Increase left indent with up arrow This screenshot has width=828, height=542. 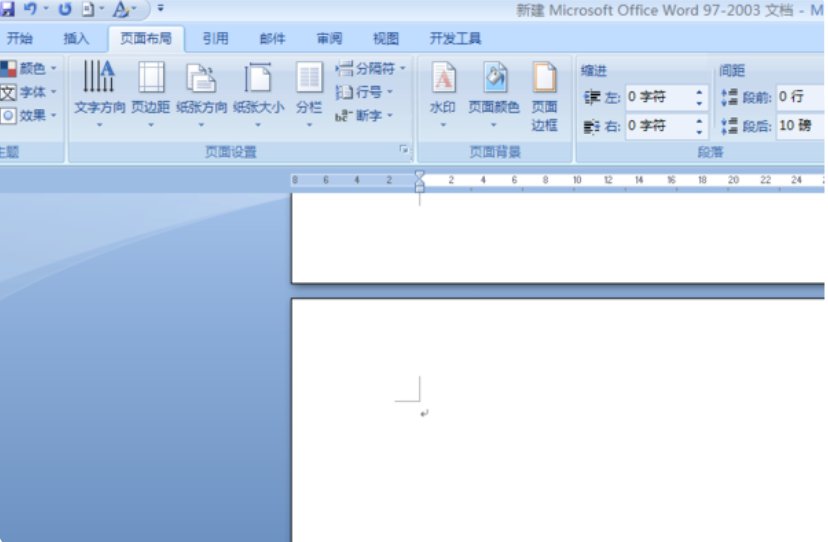[x=699, y=92]
